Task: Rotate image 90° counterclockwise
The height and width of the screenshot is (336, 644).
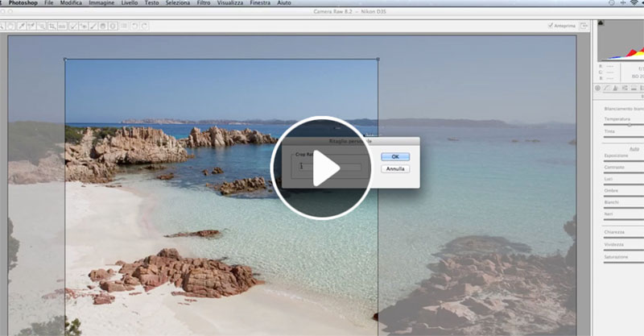Action: coord(134,27)
